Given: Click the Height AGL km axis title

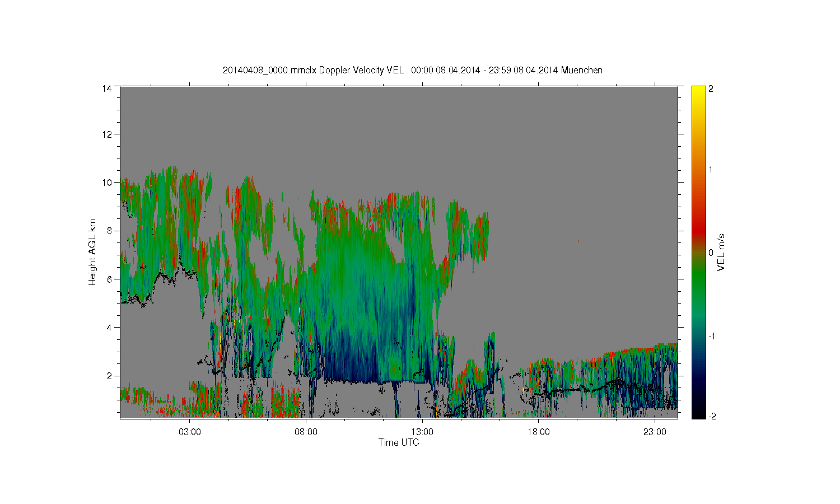Looking at the screenshot, I should click(x=92, y=252).
